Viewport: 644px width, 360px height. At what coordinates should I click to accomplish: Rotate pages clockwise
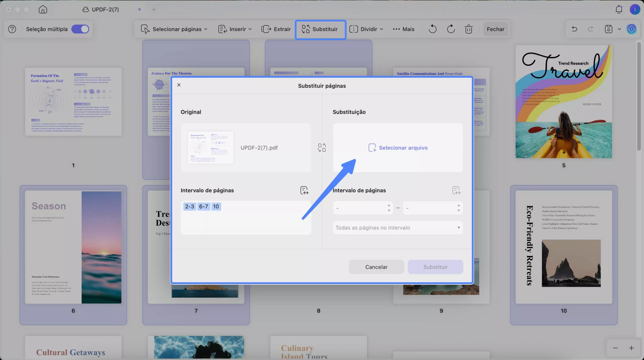click(x=451, y=29)
